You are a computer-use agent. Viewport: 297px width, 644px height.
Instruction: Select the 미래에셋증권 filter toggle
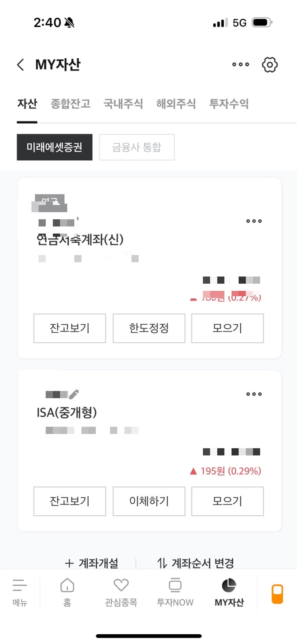tap(55, 147)
